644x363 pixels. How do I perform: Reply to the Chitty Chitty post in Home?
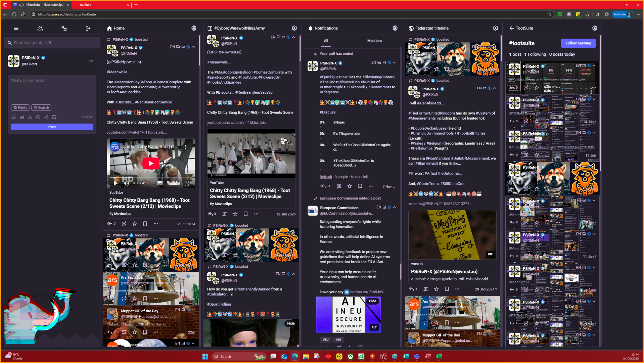pyautogui.click(x=110, y=224)
